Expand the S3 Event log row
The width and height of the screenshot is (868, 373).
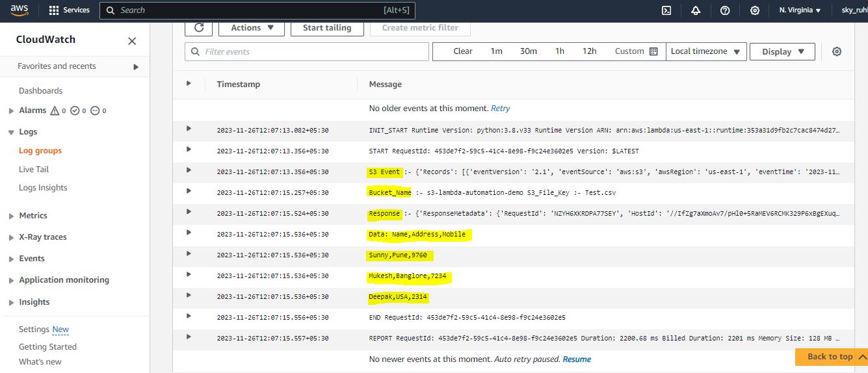189,170
